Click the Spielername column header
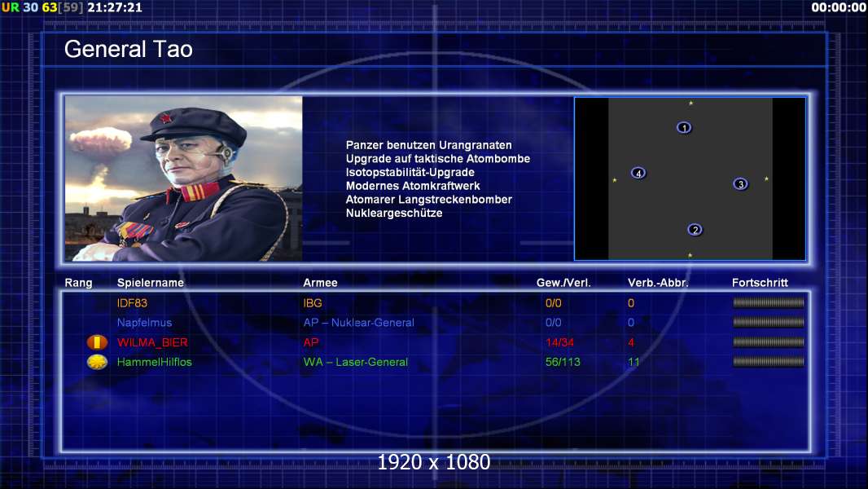 tap(151, 283)
